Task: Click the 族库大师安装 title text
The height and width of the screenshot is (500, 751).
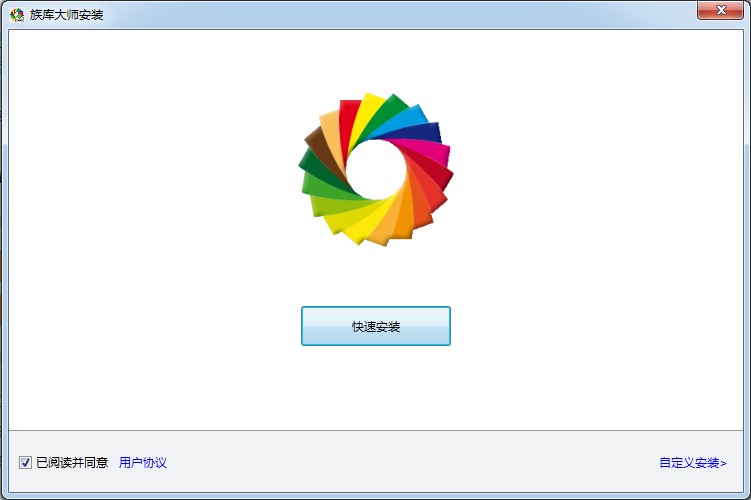Action: click(67, 15)
